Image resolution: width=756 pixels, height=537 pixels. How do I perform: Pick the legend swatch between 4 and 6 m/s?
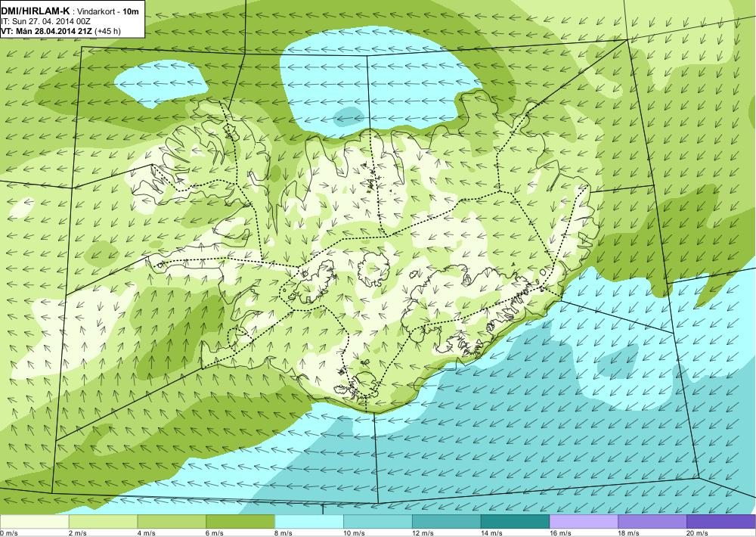[172, 522]
